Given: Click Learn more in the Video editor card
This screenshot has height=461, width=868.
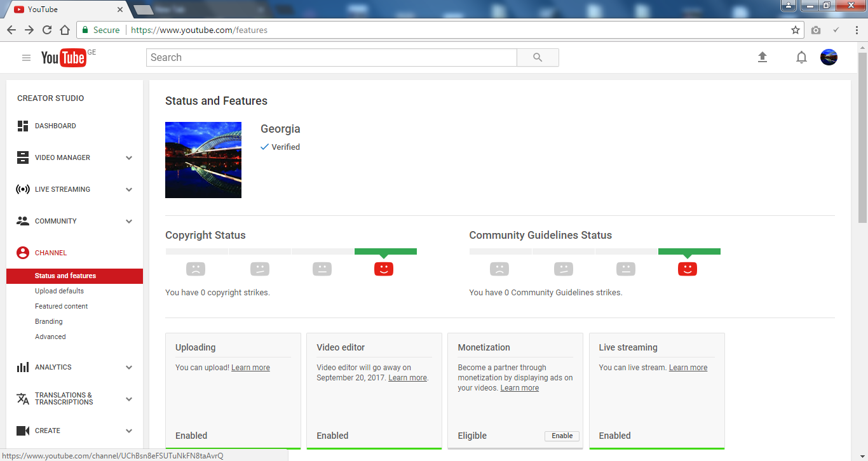Looking at the screenshot, I should point(407,378).
